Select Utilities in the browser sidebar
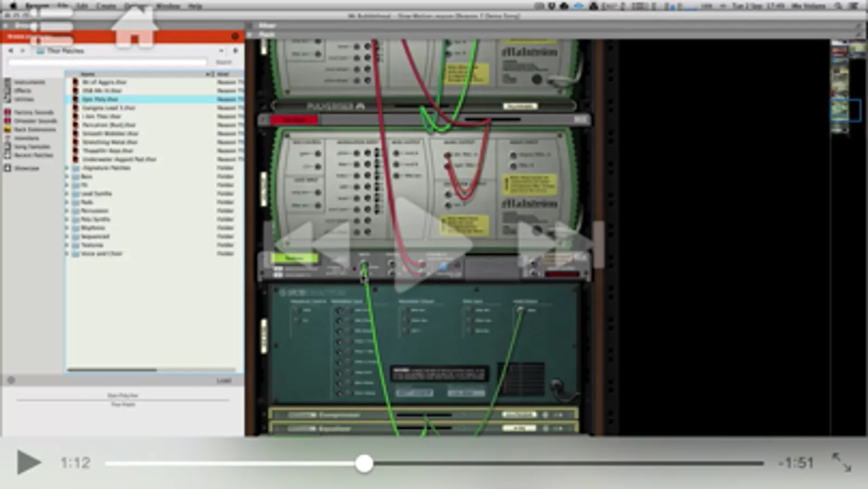Image resolution: width=868 pixels, height=489 pixels. [x=24, y=99]
